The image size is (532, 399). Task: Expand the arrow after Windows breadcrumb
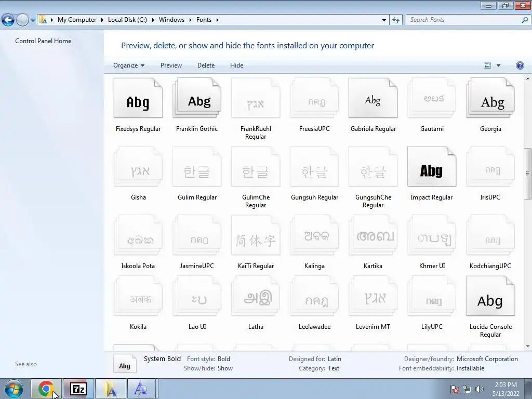(190, 20)
